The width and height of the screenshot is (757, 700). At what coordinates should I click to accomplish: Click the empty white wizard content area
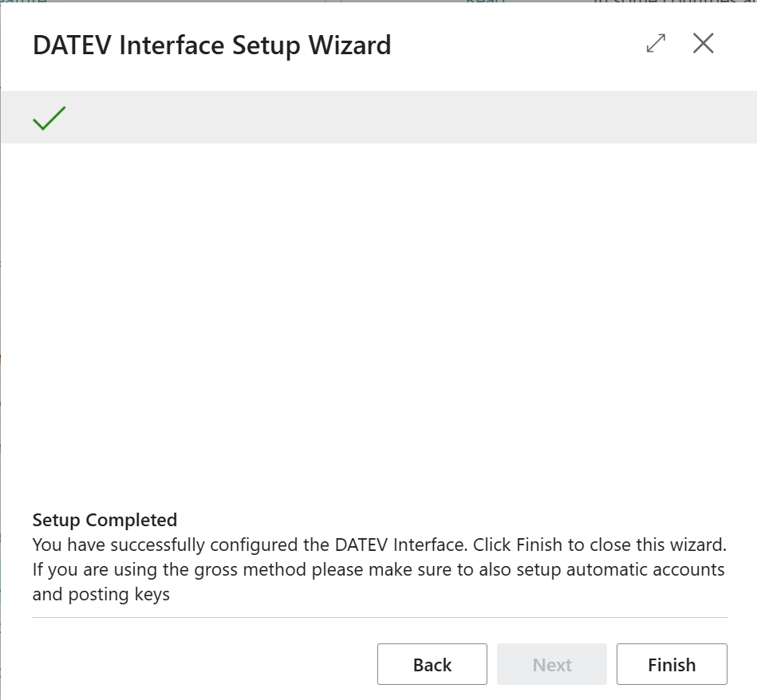378,319
